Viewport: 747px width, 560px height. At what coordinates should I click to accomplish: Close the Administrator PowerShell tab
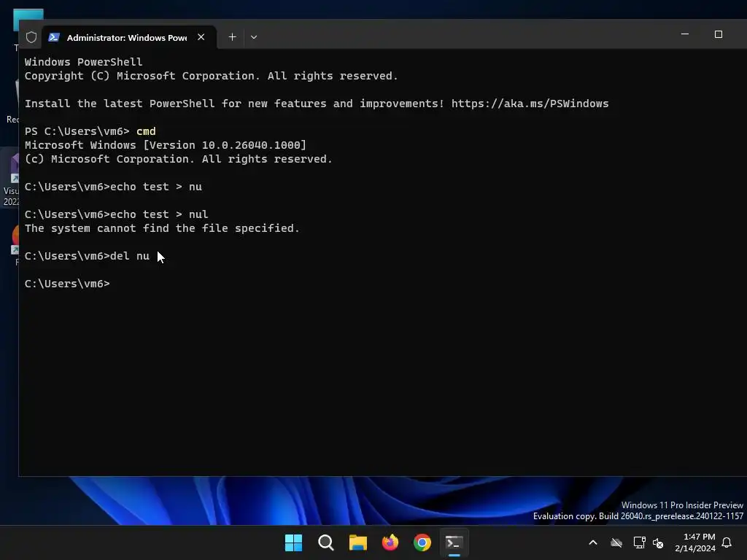(x=201, y=37)
